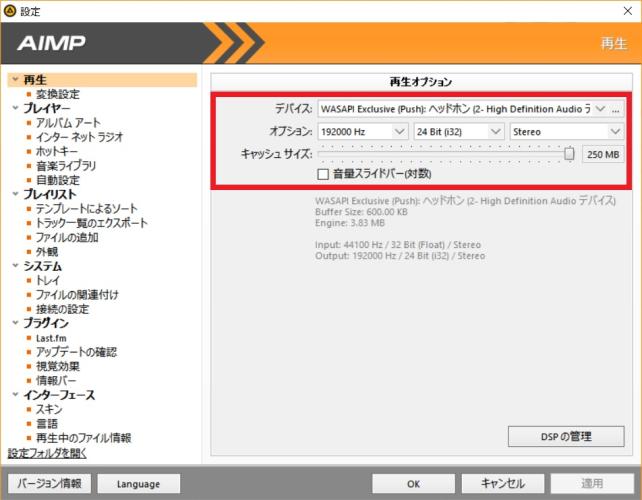Click the 250 MB cache size field
642x500 pixels.
coord(603,154)
